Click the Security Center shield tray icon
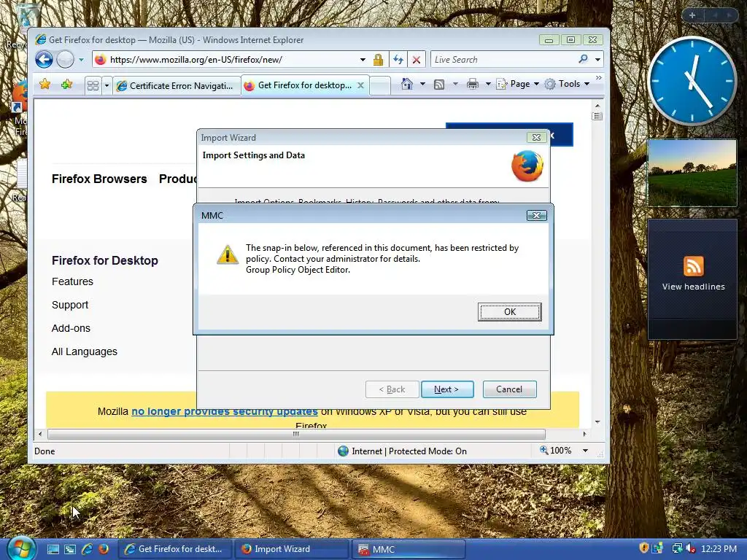 (x=643, y=548)
